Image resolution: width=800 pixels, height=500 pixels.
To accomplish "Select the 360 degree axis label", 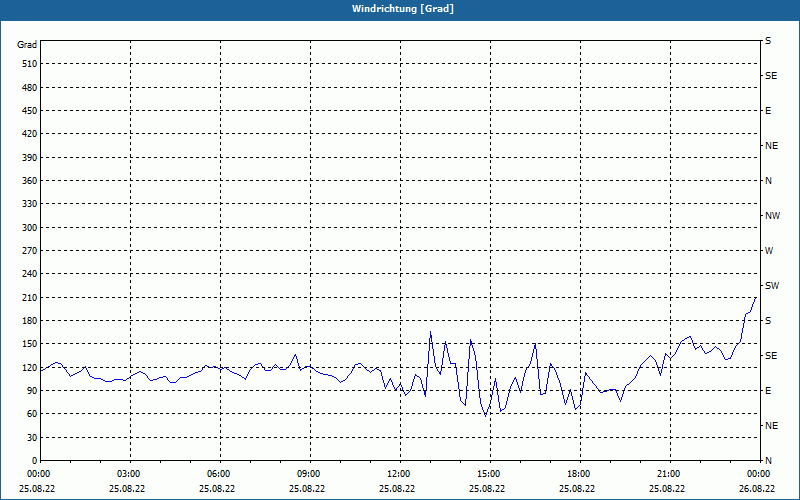I will (30, 181).
